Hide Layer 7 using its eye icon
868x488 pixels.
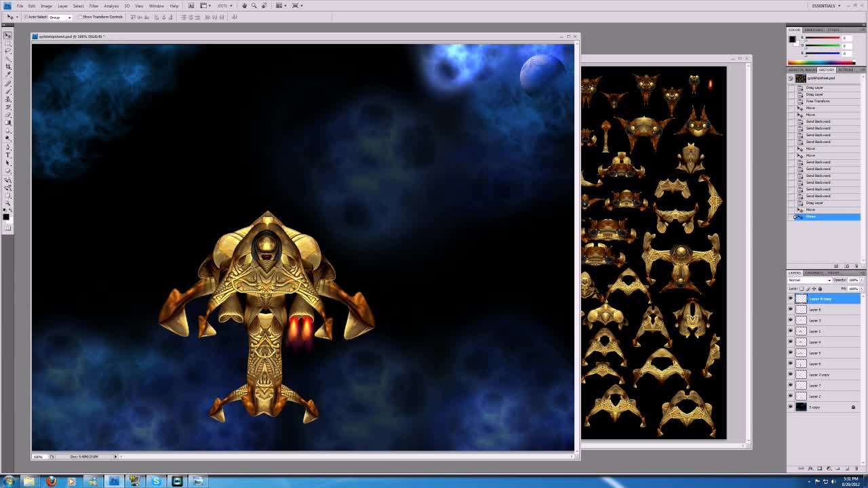click(791, 385)
